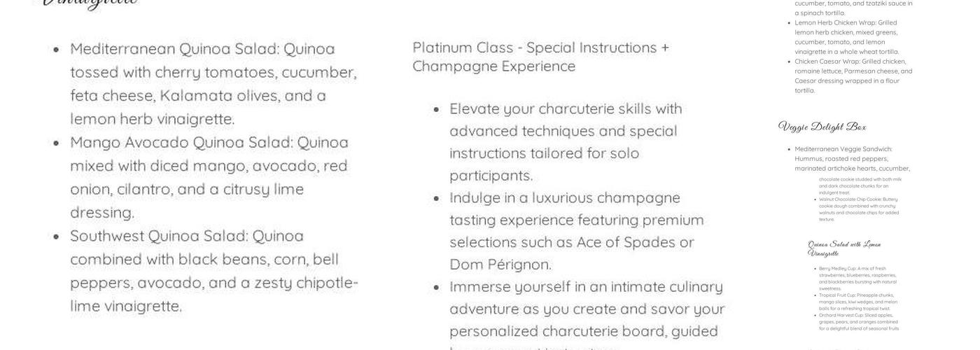Click the words 'Dom Pérignon'
This screenshot has height=350, width=980.
(500, 265)
